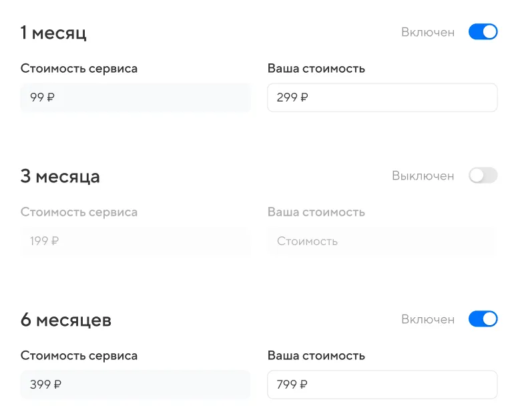Click Ваша стоимость label under 1 месяц
This screenshot has width=518, height=420.
316,69
